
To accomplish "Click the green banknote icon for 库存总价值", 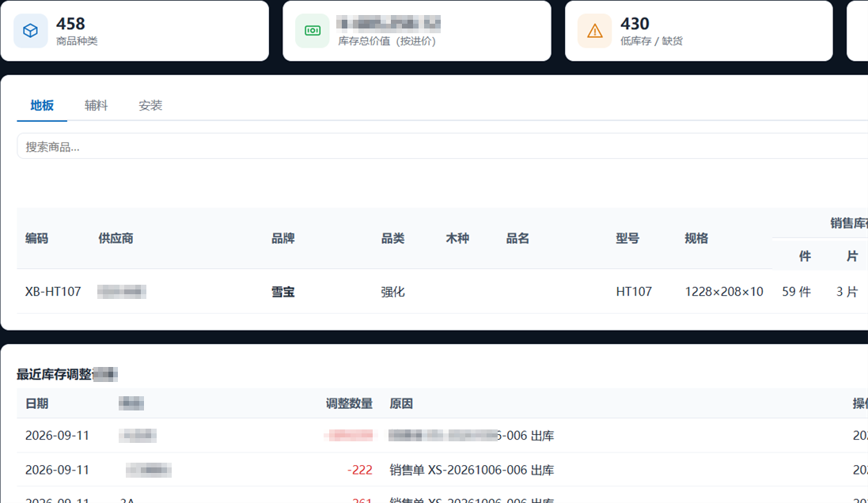I will [313, 30].
